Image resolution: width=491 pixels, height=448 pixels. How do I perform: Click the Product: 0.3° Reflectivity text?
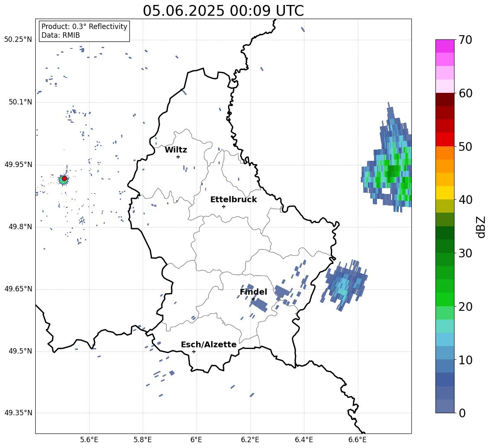[x=84, y=27]
